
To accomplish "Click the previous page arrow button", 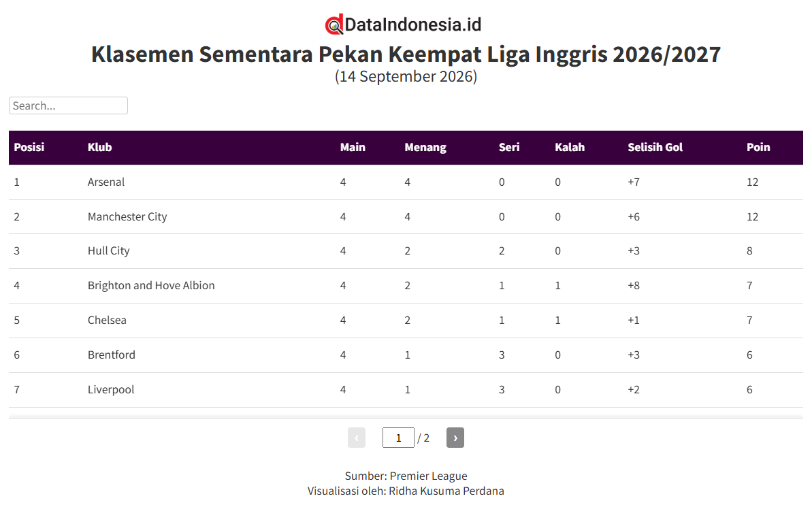I will [356, 438].
